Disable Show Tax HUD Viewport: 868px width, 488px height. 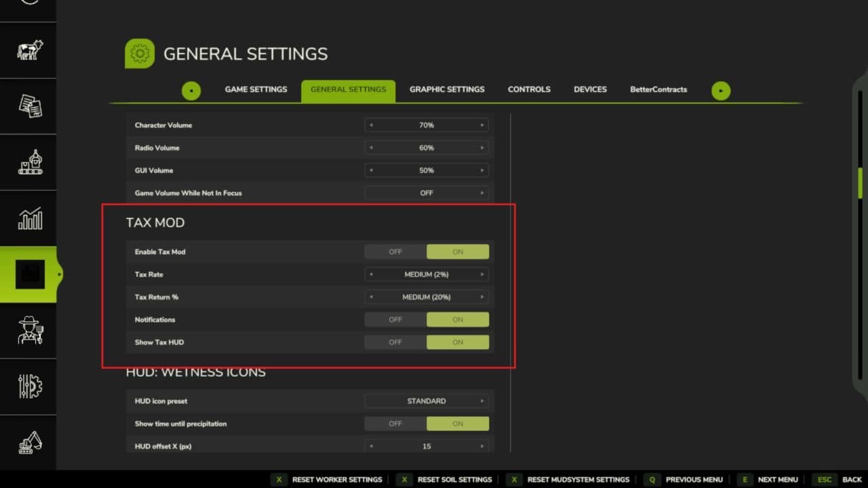tap(394, 342)
